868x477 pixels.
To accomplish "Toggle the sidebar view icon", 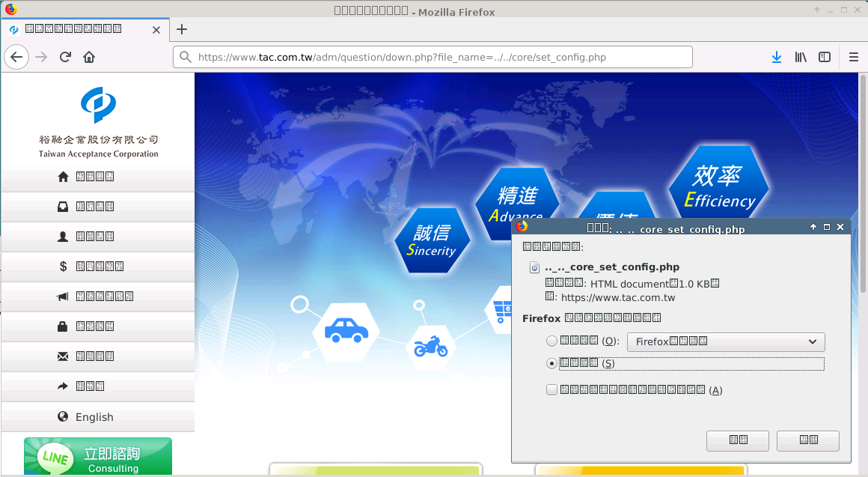I will [825, 57].
